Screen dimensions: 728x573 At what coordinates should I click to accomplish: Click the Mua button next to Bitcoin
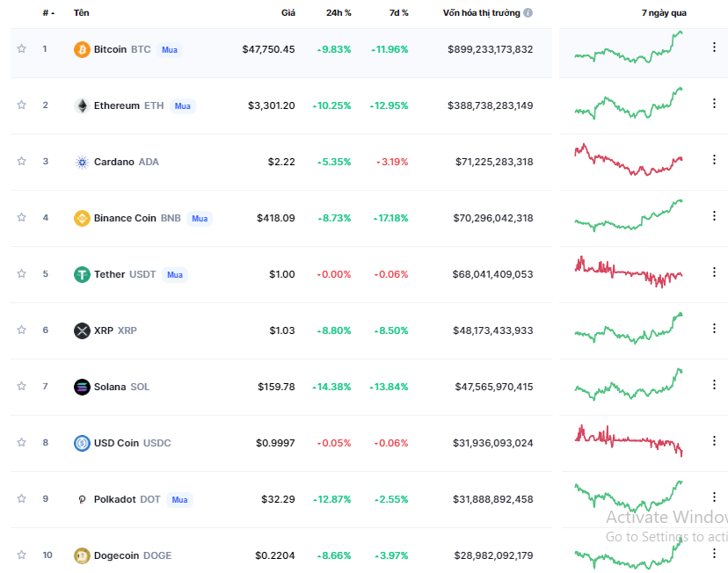coord(170,49)
